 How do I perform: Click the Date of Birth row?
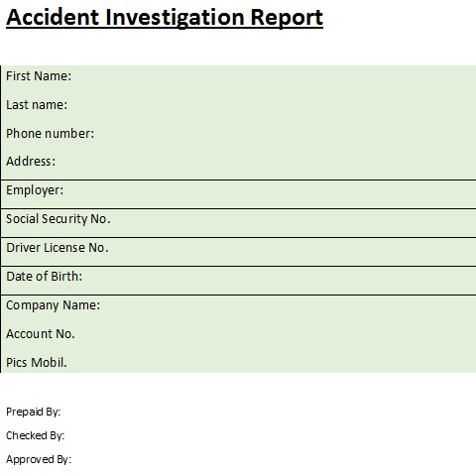coord(239,281)
